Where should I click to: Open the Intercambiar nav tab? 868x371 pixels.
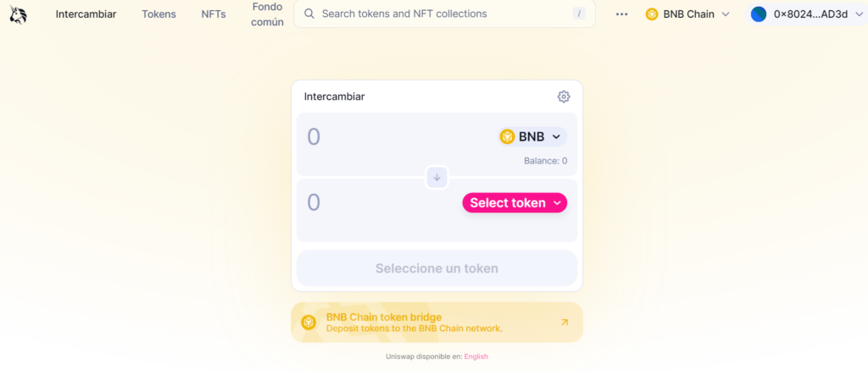click(86, 14)
